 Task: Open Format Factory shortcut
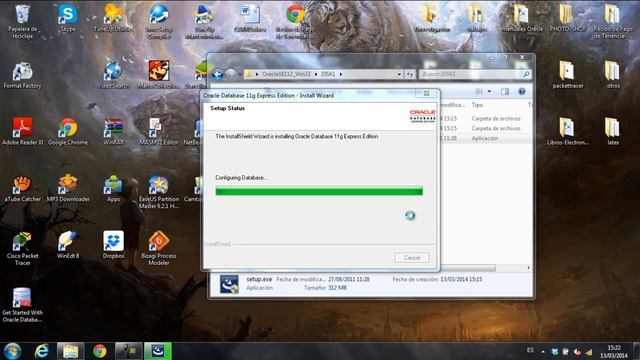pyautogui.click(x=22, y=76)
